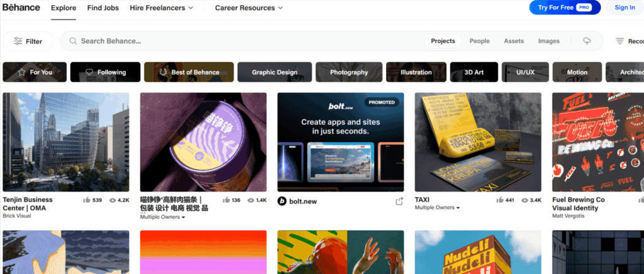Screen dimensions: 644x274
Task: Click the share icon on bolt.new card
Action: [399, 201]
